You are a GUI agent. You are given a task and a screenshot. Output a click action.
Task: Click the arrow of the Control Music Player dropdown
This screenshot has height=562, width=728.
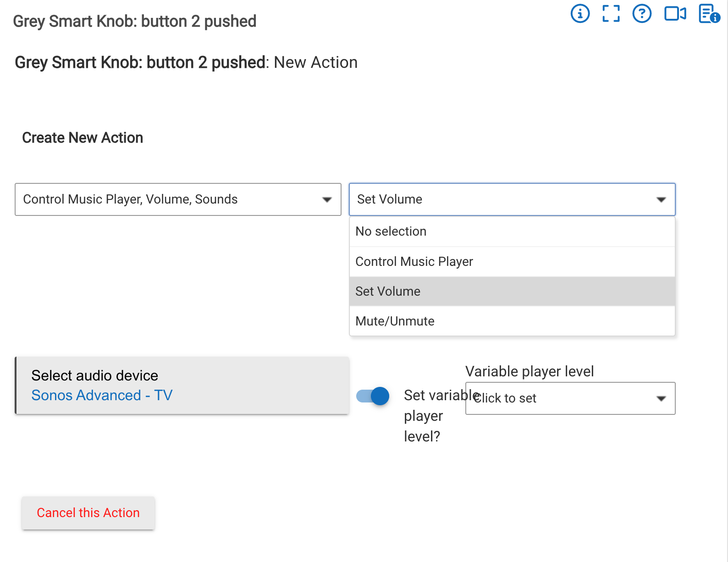tap(326, 199)
